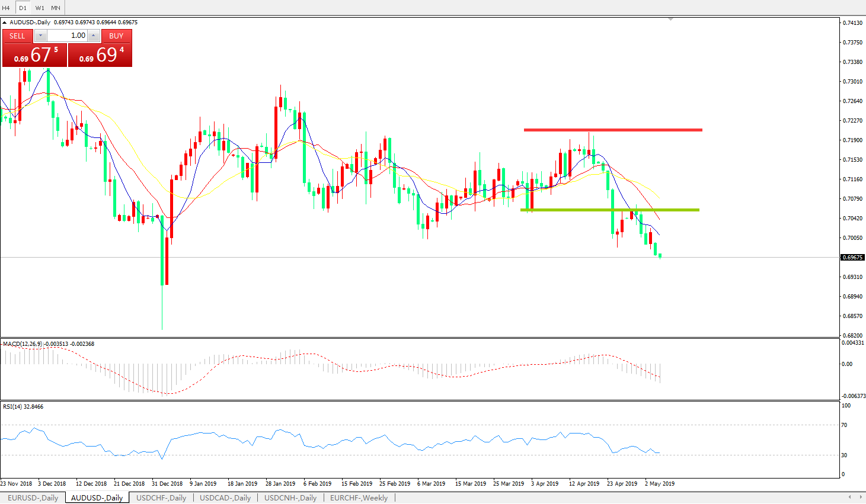
Task: Collapse the one-click trading panel triangle
Action: 5,23
